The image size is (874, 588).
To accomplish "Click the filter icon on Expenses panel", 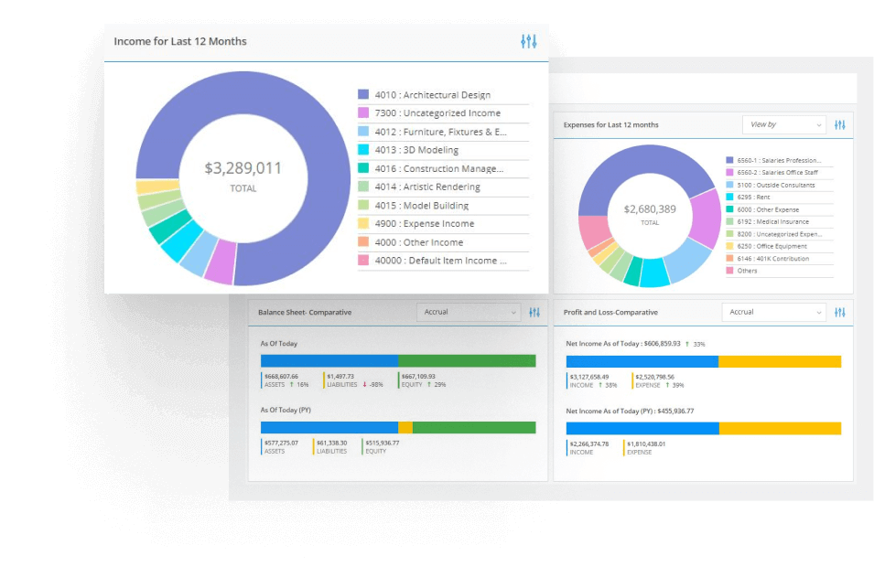I will coord(839,124).
